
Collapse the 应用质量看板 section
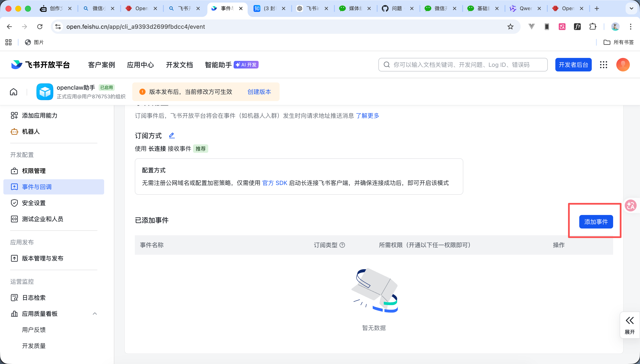coord(95,313)
